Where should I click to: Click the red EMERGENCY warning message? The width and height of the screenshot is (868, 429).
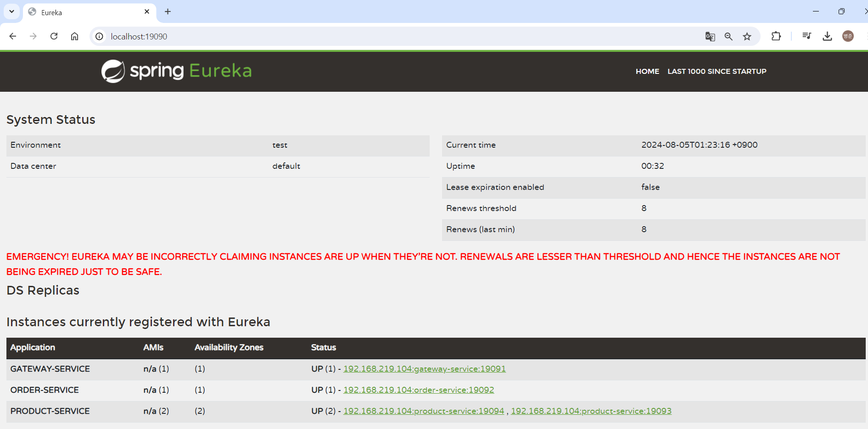click(423, 264)
